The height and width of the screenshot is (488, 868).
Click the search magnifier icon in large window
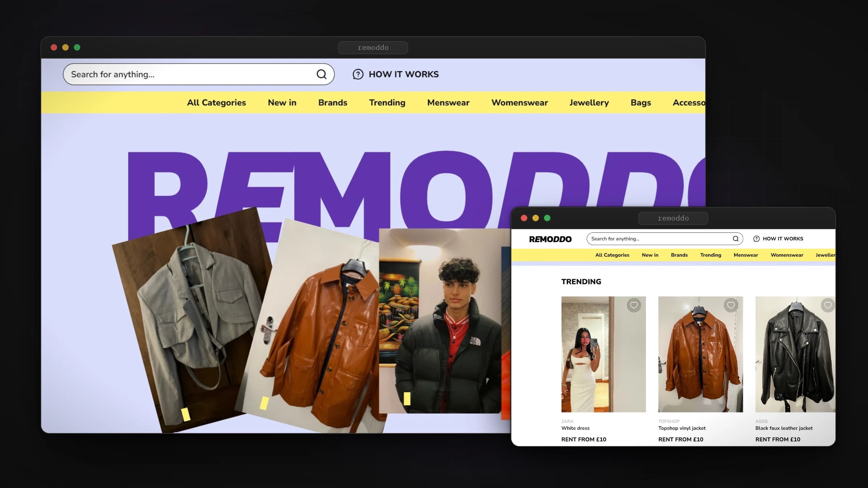coord(322,74)
